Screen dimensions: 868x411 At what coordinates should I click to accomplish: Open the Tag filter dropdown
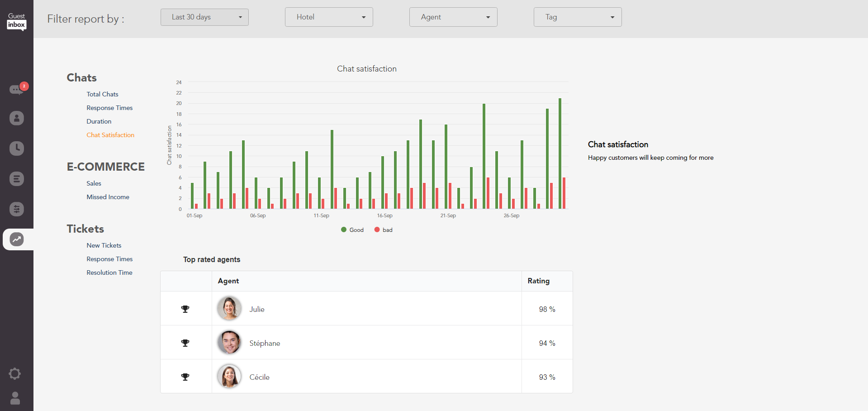click(x=578, y=17)
